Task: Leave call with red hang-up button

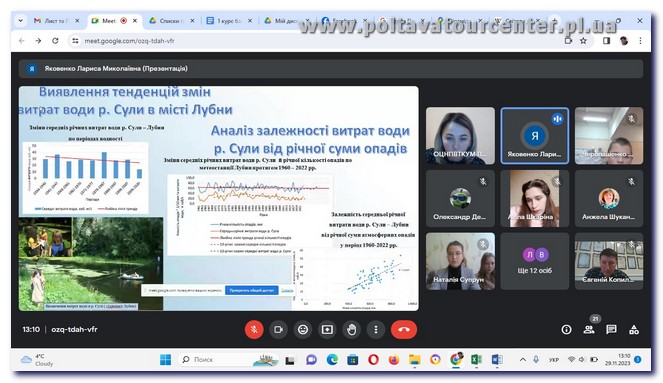Action: pos(404,330)
